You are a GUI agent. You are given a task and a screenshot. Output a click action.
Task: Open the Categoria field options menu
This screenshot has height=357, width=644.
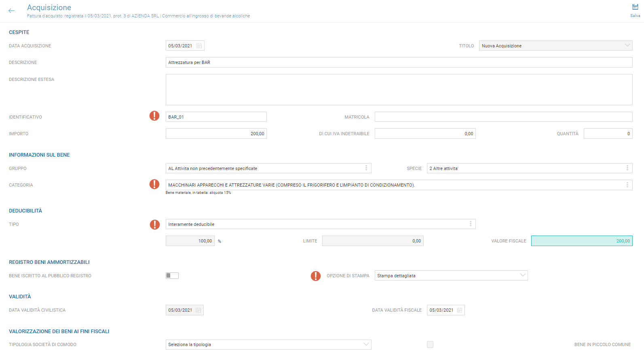point(627,185)
